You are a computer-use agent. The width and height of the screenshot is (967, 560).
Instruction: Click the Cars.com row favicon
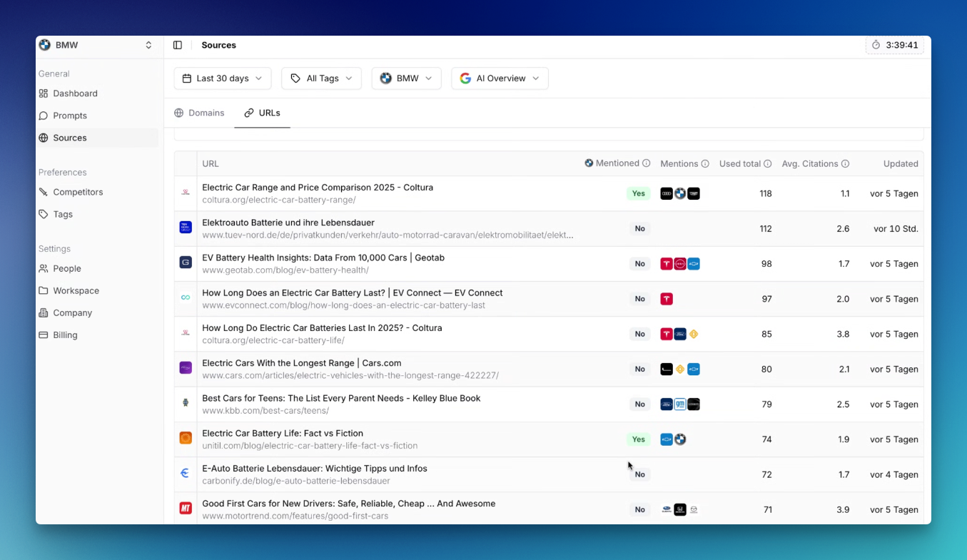pyautogui.click(x=186, y=368)
